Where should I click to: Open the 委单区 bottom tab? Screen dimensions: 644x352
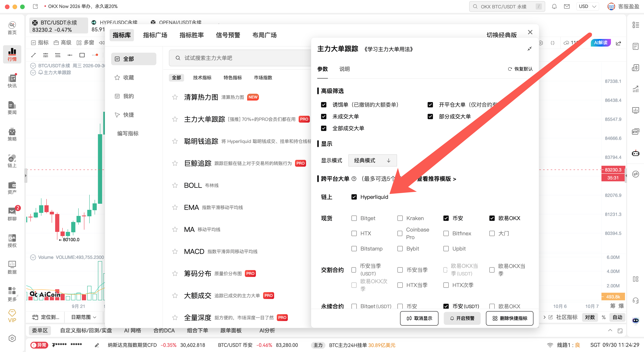pos(40,331)
